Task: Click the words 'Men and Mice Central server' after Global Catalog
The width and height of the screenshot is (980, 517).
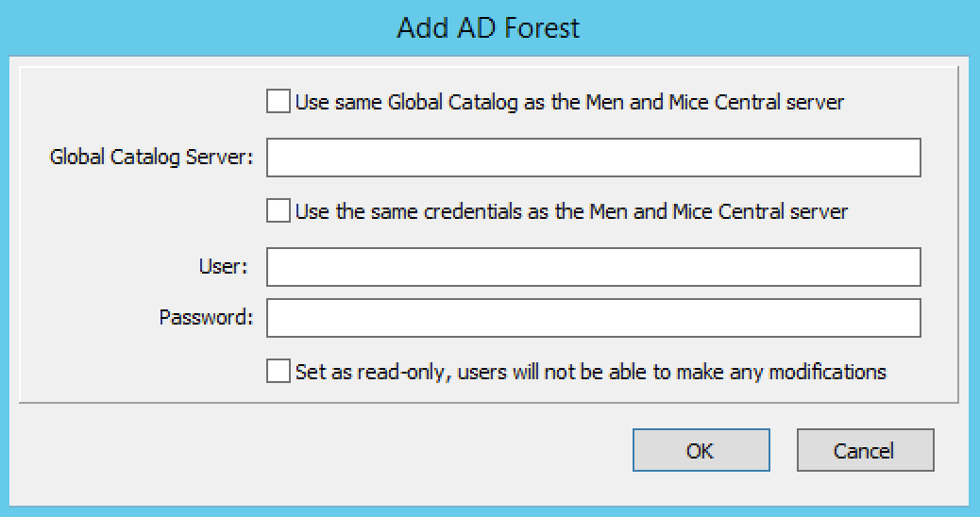Action: [715, 102]
